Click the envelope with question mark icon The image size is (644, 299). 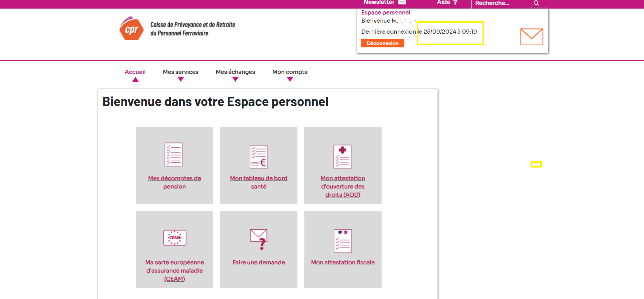coord(259,239)
